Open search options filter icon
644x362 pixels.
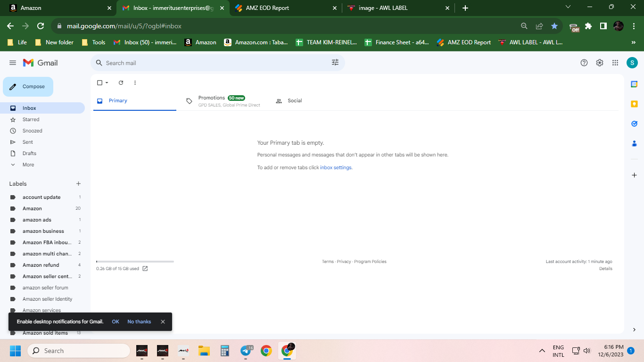coord(335,63)
